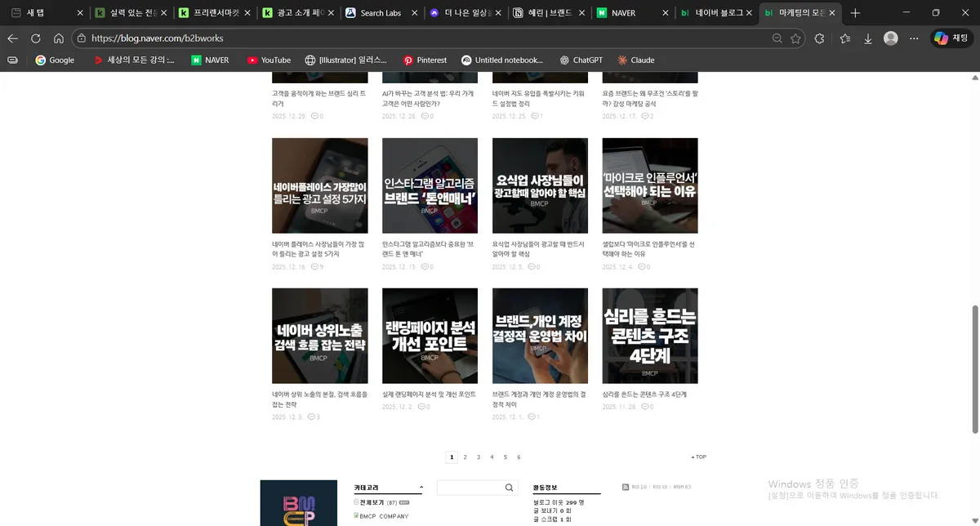Reload the blog page with refresh icon

34,38
